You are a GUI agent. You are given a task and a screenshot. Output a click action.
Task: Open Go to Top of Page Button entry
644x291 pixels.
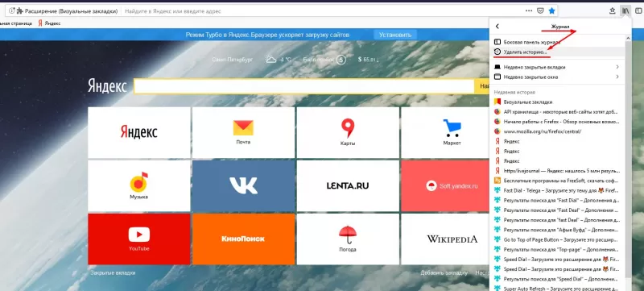(x=557, y=239)
